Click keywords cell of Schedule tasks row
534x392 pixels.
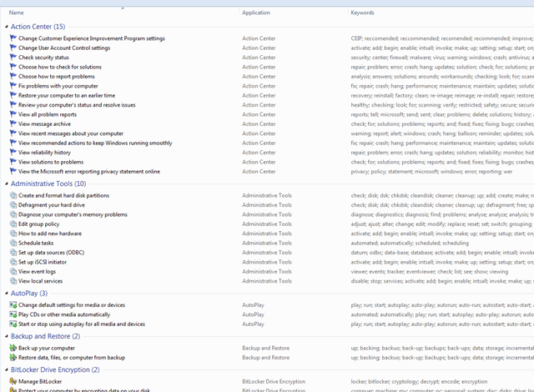(410, 243)
